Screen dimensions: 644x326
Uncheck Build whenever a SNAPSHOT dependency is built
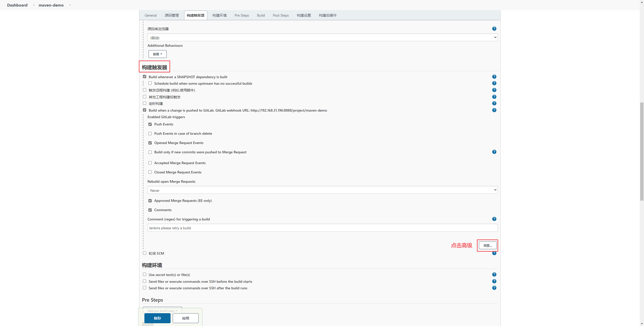point(144,77)
